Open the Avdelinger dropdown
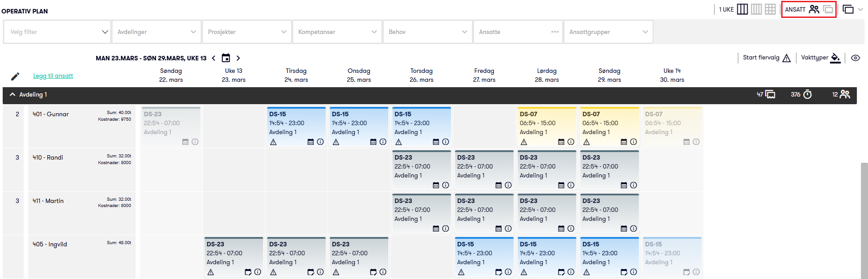 156,32
